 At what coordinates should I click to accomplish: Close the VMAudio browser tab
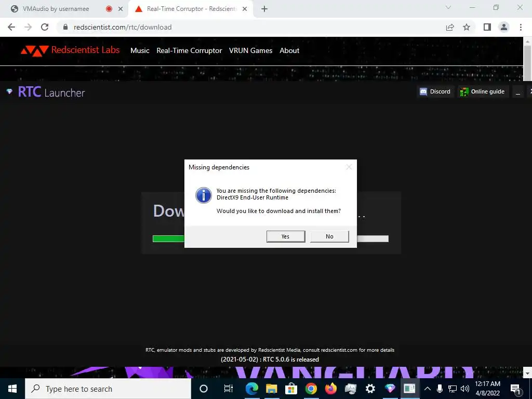click(x=121, y=9)
